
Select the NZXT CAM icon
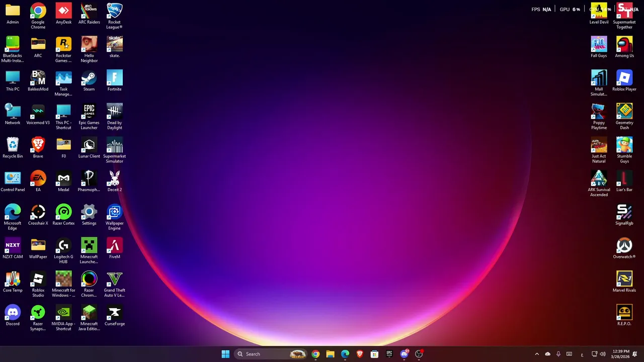click(x=13, y=245)
